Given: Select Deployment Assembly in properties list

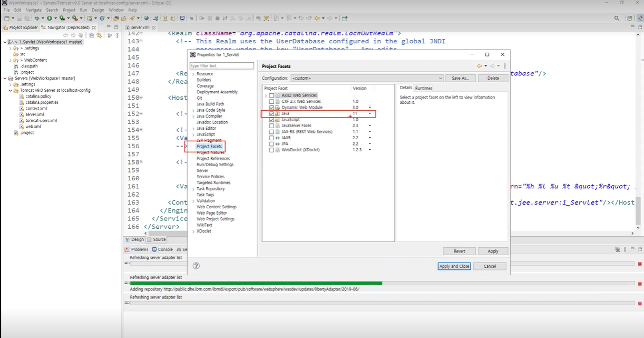Looking at the screenshot, I should 217,92.
